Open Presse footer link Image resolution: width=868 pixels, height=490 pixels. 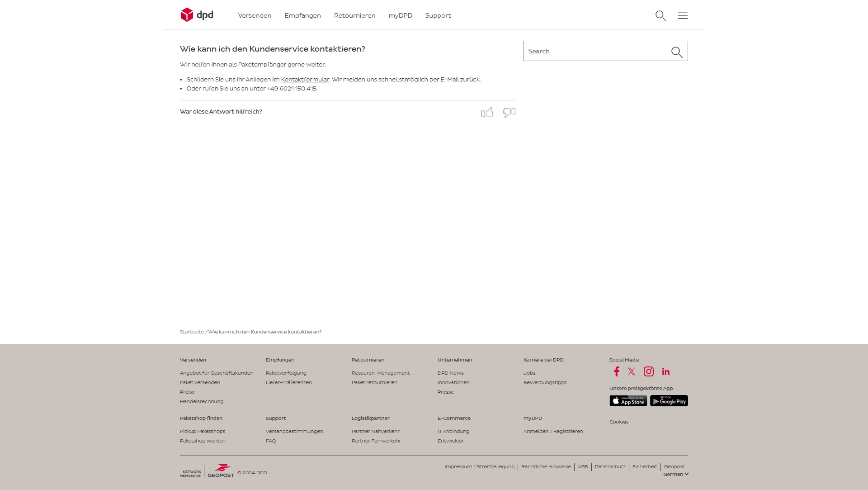click(445, 392)
